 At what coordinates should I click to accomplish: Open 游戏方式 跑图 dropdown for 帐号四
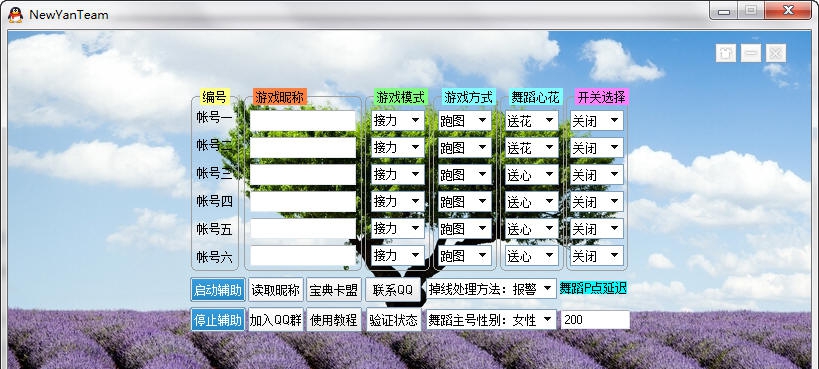pos(464,201)
